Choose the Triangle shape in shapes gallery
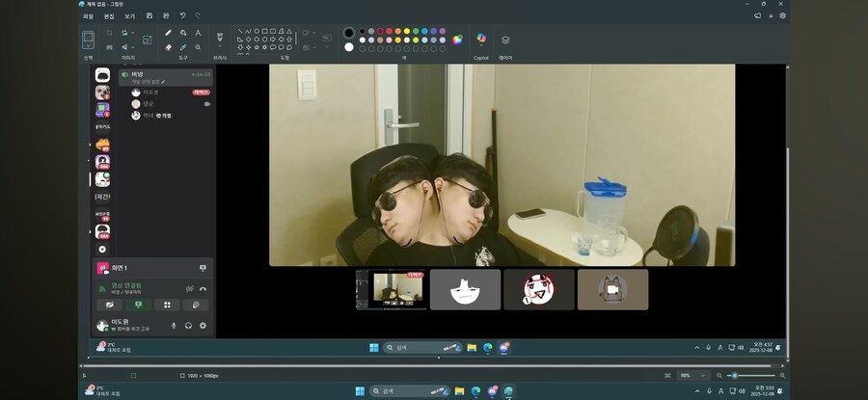This screenshot has height=400, width=868. pyautogui.click(x=289, y=32)
